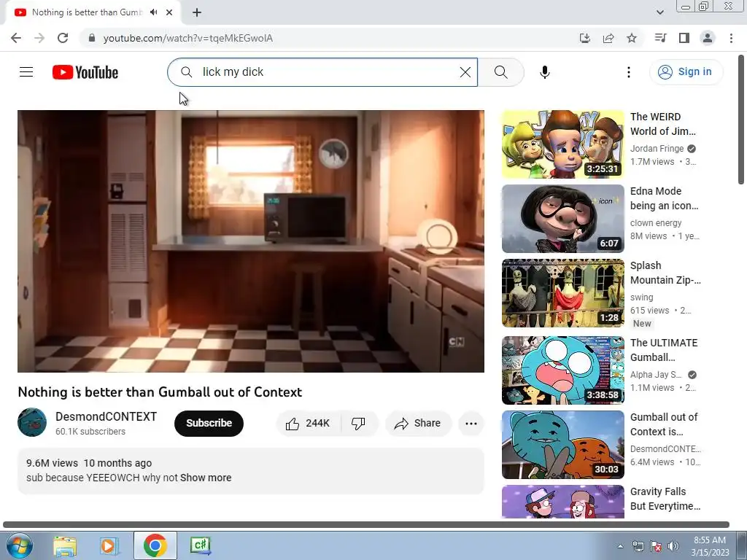Screen dimensions: 747x560
Task: Share this video
Action: [418, 424]
